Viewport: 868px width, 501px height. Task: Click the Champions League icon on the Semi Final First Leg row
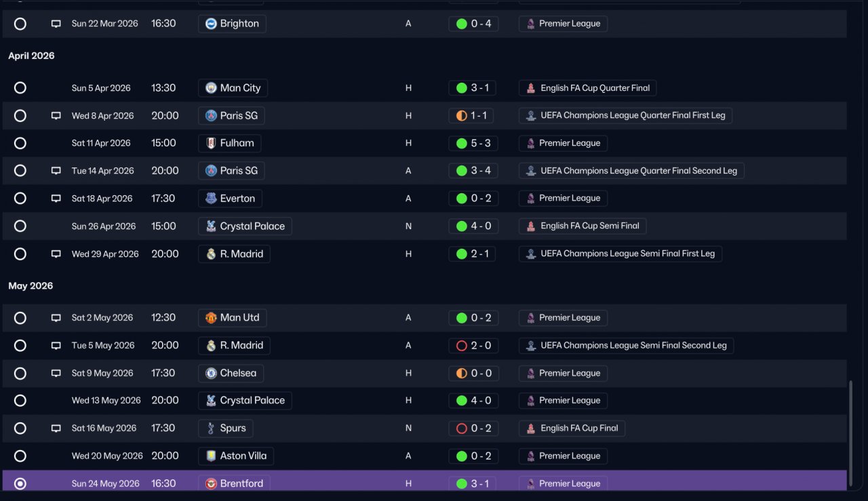(x=532, y=254)
